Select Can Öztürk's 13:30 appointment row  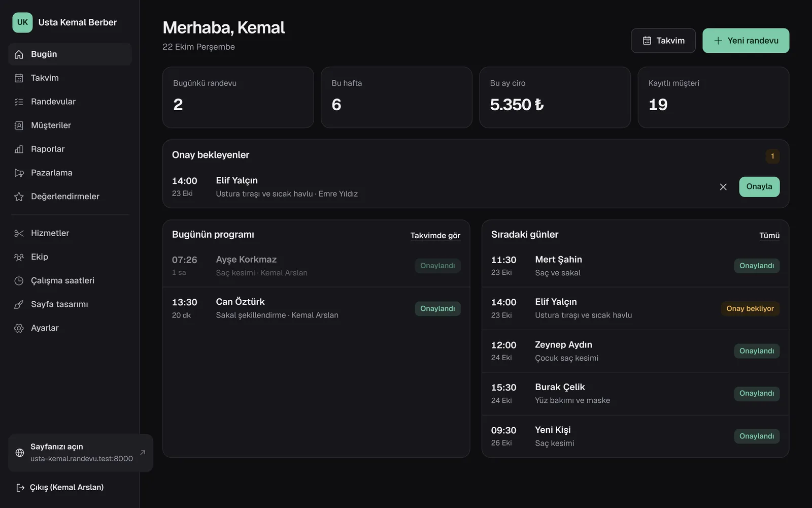(316, 308)
